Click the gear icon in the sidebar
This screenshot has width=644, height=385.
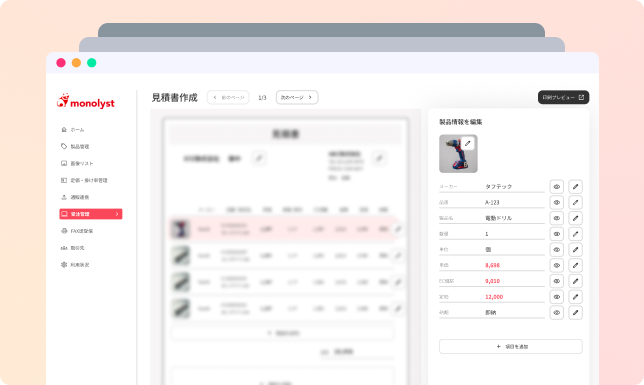(x=64, y=265)
